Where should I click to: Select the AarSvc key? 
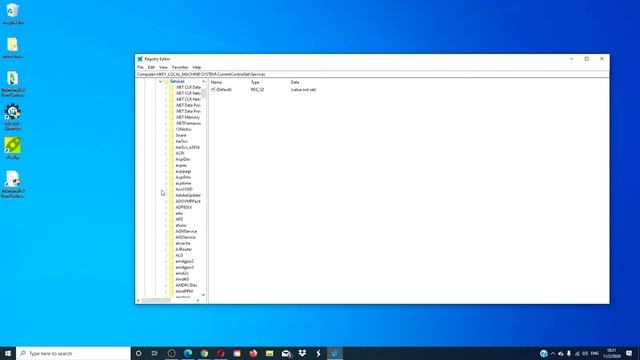(182, 142)
